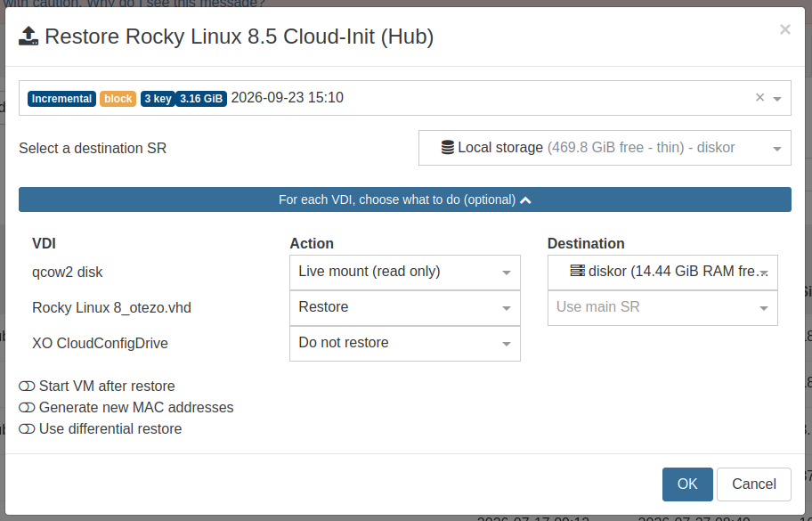
Task: Click the qcow2 disk VDI name
Action: [68, 273]
